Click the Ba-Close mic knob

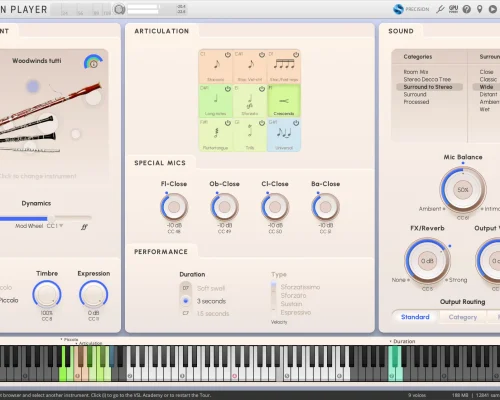tap(326, 207)
